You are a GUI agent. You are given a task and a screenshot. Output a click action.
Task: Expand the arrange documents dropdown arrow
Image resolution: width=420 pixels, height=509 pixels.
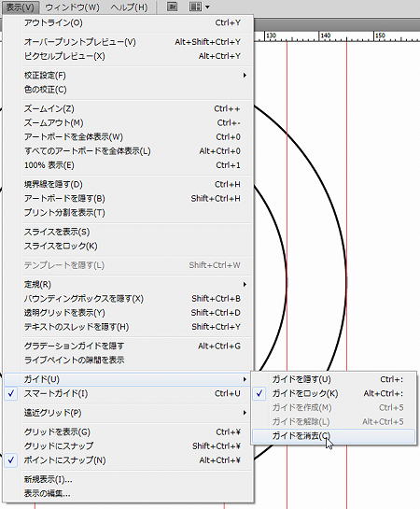pos(207,7)
